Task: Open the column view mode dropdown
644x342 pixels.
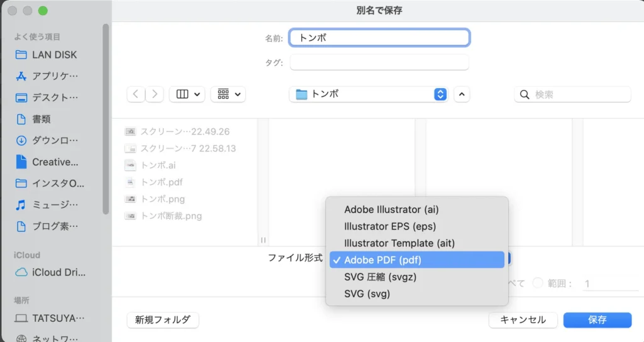Action: (x=189, y=94)
